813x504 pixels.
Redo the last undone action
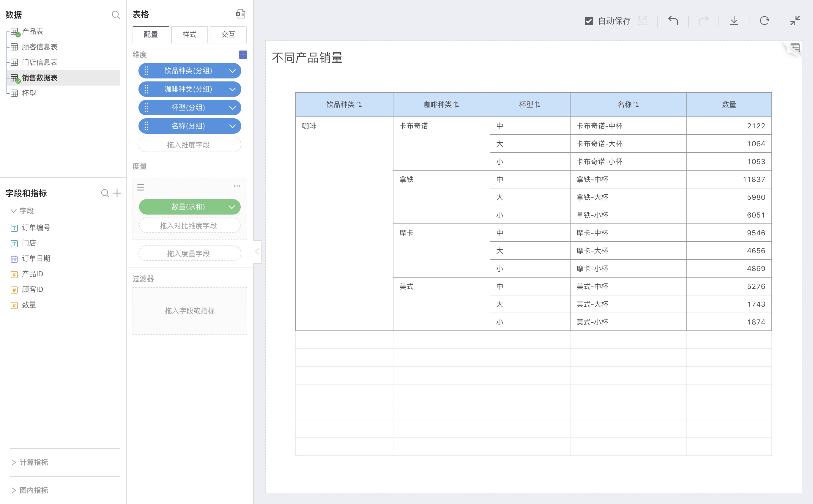(x=704, y=21)
